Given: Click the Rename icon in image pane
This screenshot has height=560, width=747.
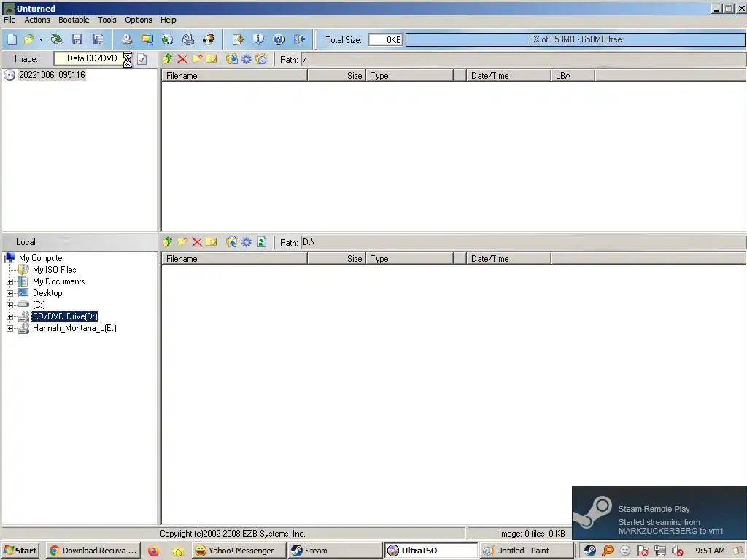Looking at the screenshot, I should pos(212,59).
